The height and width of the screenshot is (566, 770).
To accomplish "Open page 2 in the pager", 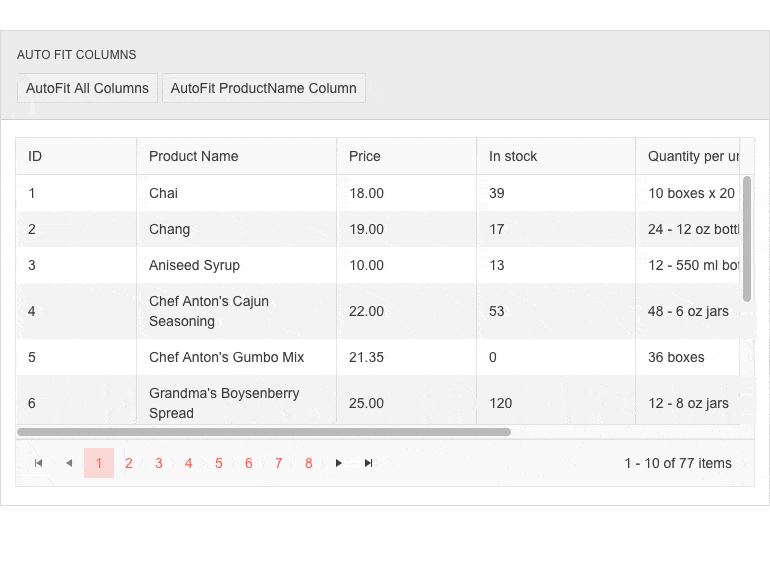I will [x=129, y=463].
